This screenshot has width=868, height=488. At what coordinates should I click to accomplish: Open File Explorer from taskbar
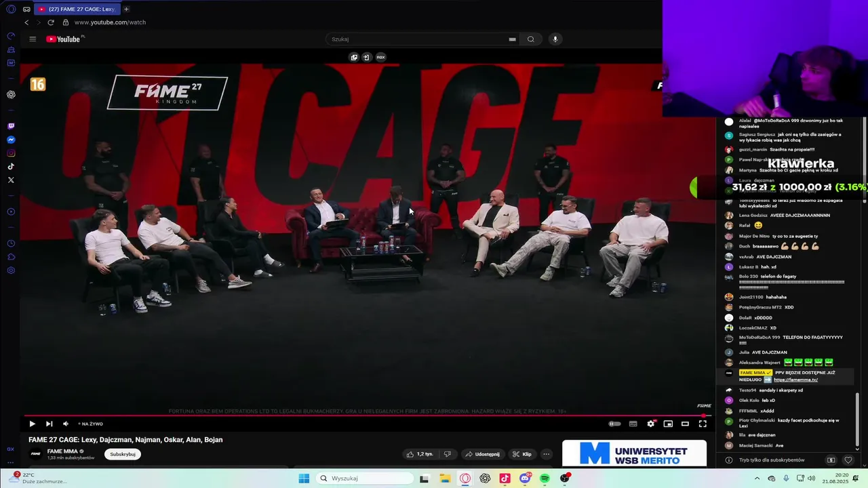pos(445,479)
